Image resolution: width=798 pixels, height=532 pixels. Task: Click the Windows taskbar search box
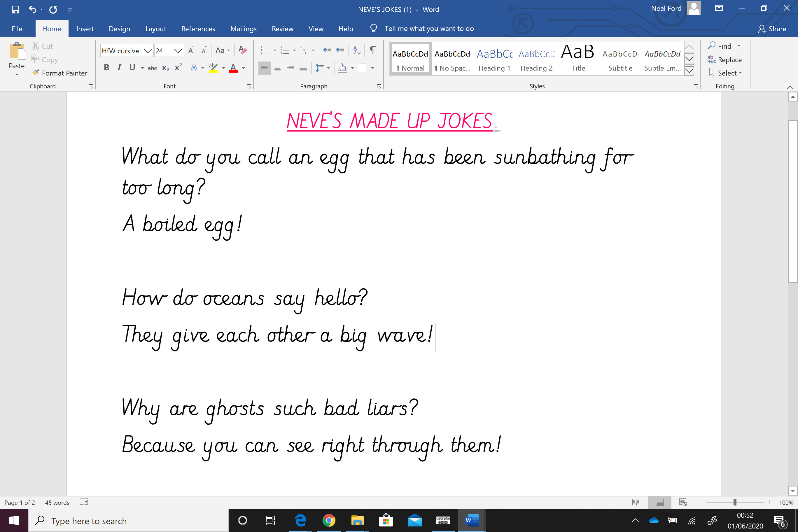tap(128, 521)
